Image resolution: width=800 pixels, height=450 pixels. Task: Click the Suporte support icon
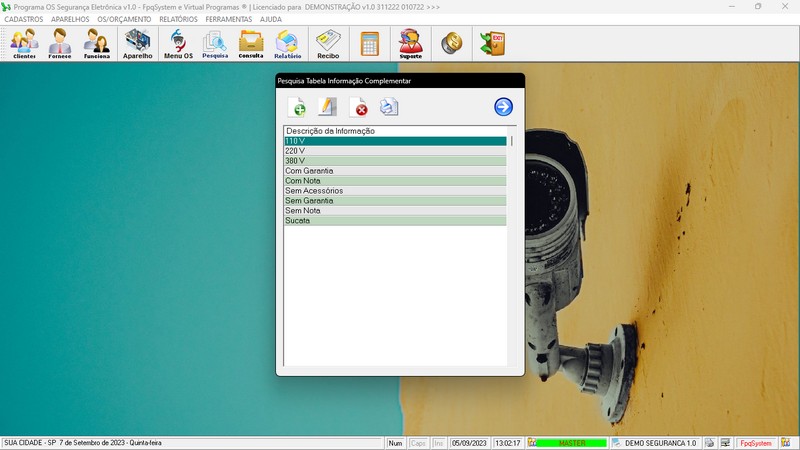pos(410,44)
